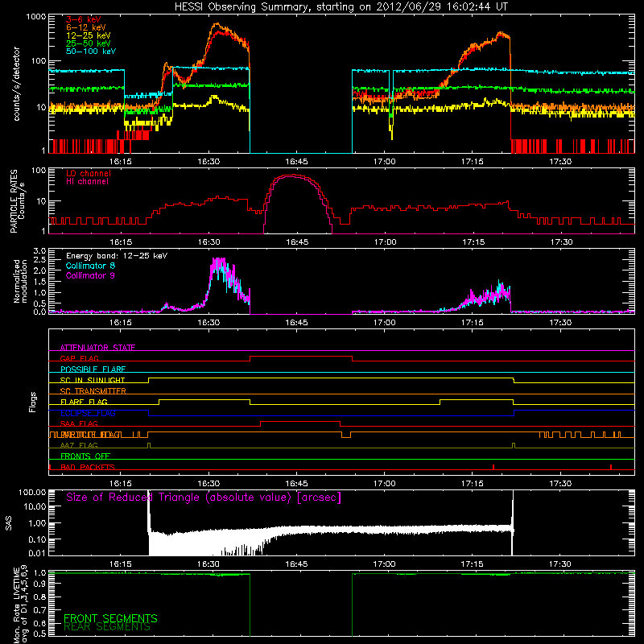Viewport: 644px width, 644px height.
Task: Click the 'FRONT SEGMENTS' legend label
Action: coord(110,618)
